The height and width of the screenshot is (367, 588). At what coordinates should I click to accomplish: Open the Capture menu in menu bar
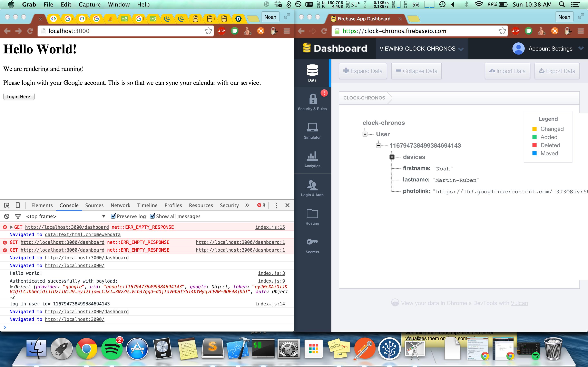(89, 4)
